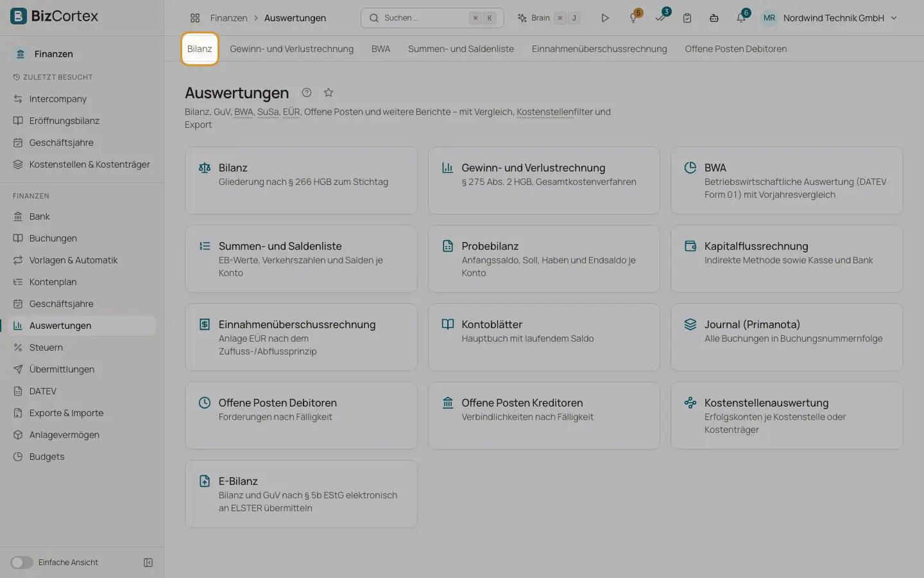This screenshot has height=578, width=924.
Task: Open the Einnahmenüberschussrechnung tab
Action: pyautogui.click(x=599, y=49)
